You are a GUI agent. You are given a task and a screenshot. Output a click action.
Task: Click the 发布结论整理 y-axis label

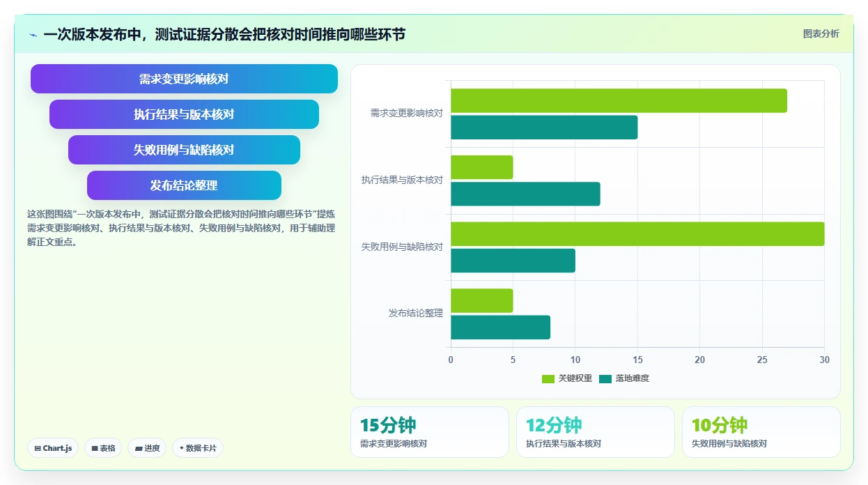tap(415, 314)
